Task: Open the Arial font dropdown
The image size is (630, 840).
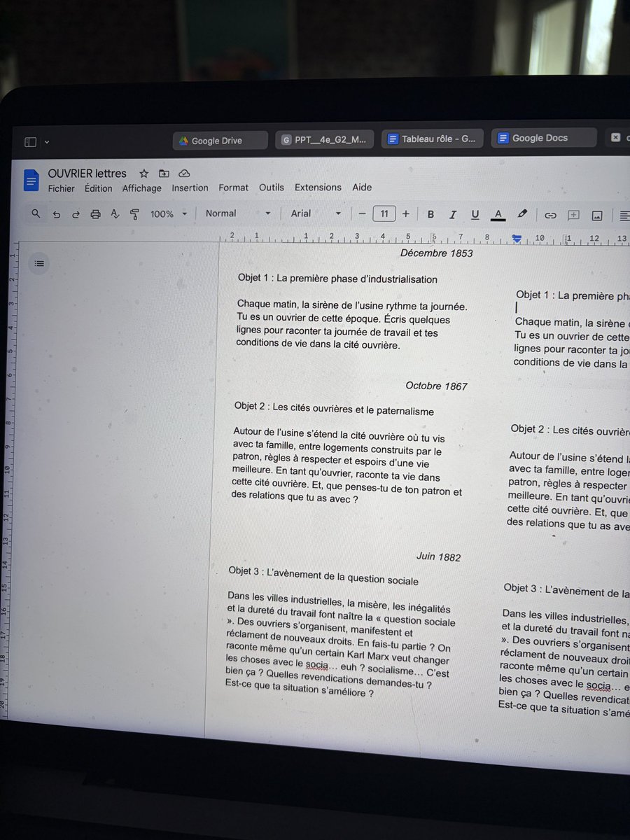Action: 316,213
